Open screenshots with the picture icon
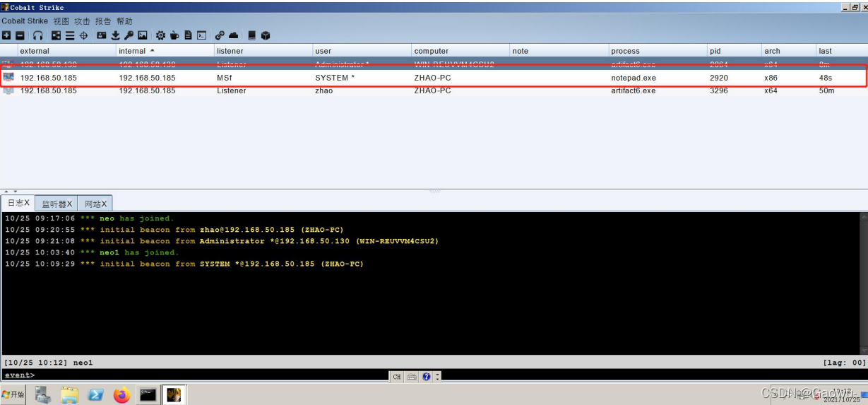 click(142, 35)
